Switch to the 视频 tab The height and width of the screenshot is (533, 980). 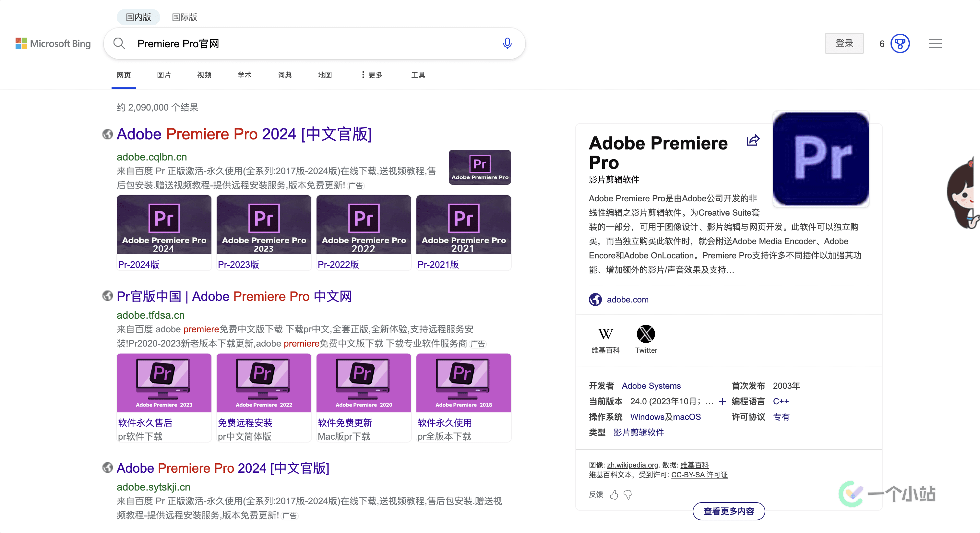(204, 75)
